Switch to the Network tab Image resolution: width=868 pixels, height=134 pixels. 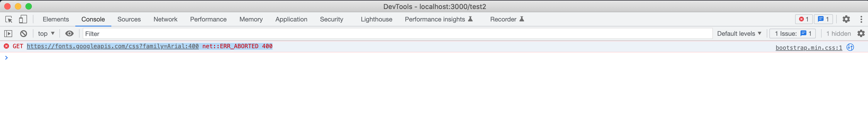coord(165,20)
